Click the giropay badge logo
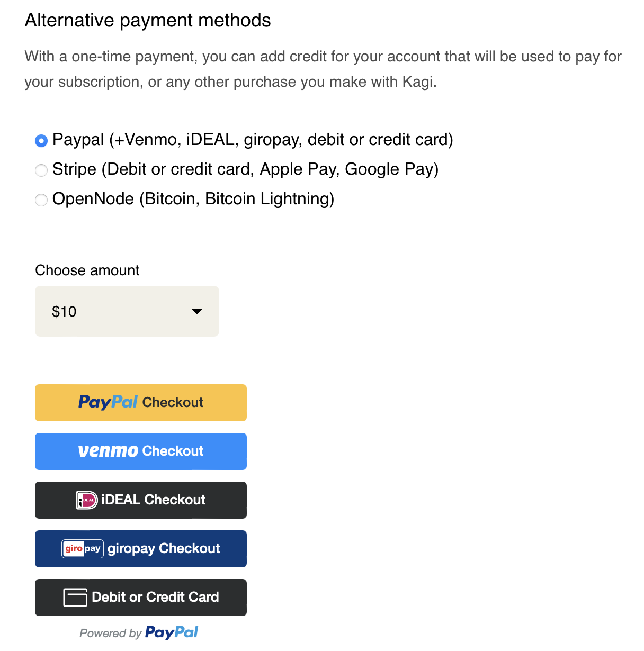 click(83, 549)
